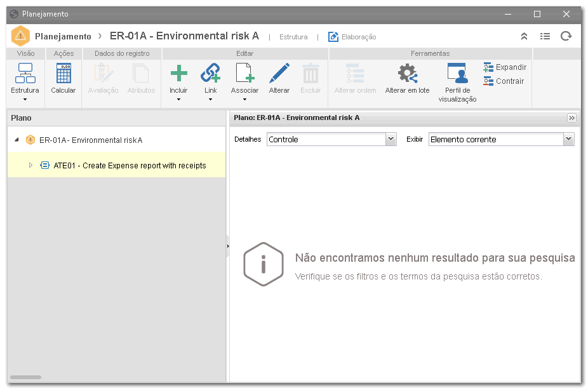Click the green Incluir plus icon

pos(179,73)
